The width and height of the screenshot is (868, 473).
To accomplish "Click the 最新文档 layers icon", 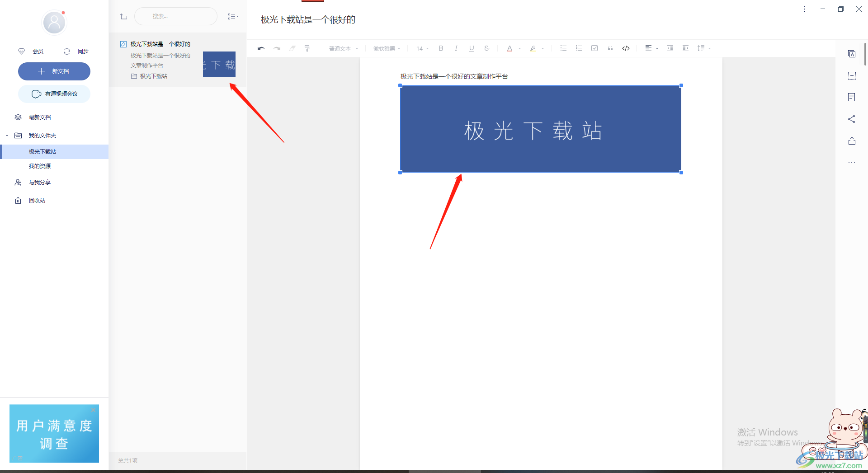I will pyautogui.click(x=18, y=117).
